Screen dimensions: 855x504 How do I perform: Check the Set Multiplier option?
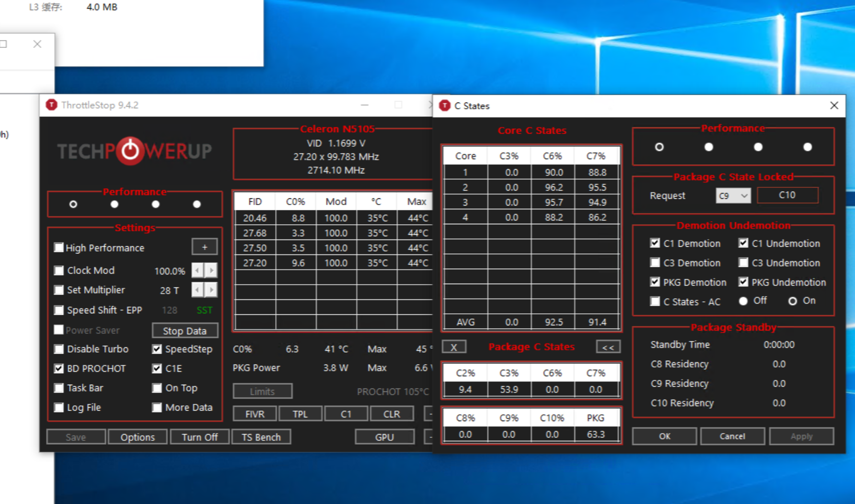click(59, 290)
